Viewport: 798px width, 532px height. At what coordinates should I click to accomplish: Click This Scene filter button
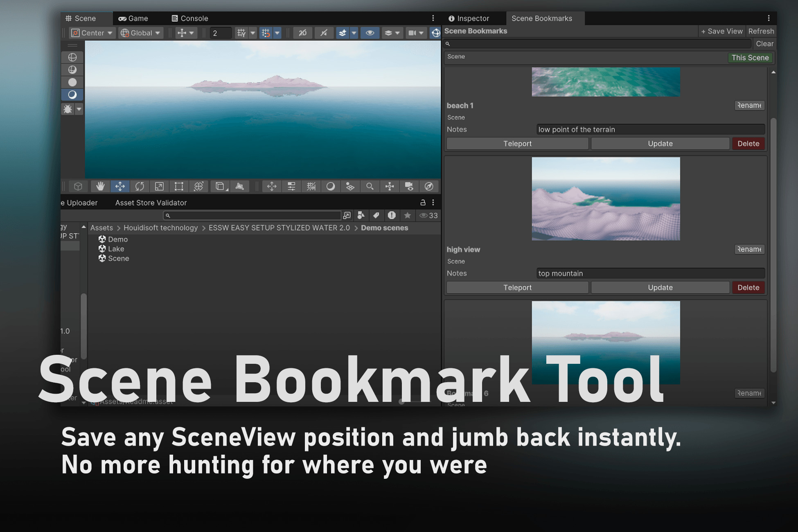click(x=750, y=58)
